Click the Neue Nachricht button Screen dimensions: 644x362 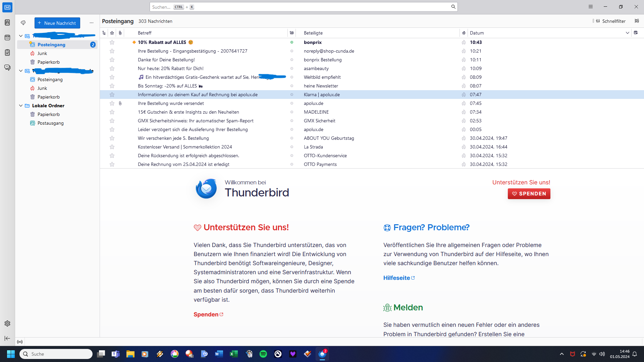point(57,23)
